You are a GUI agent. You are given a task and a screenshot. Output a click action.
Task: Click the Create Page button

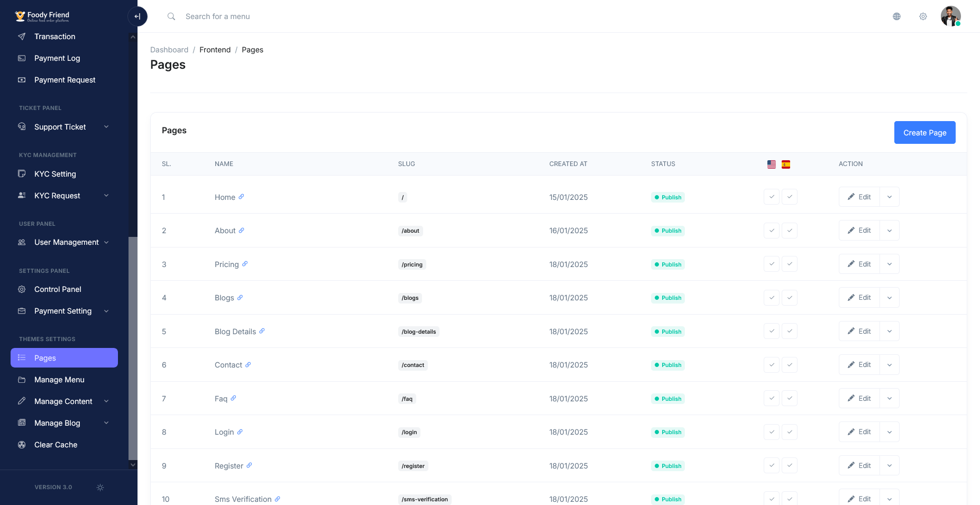tap(924, 133)
